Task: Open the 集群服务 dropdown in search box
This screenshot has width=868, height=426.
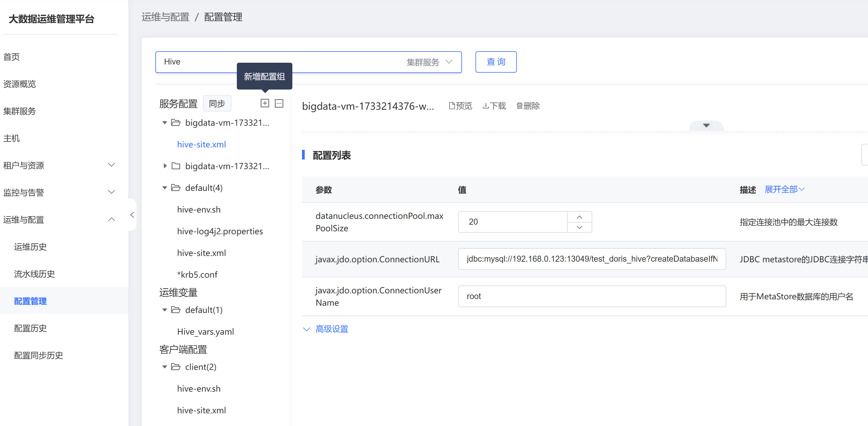Action: click(x=429, y=62)
